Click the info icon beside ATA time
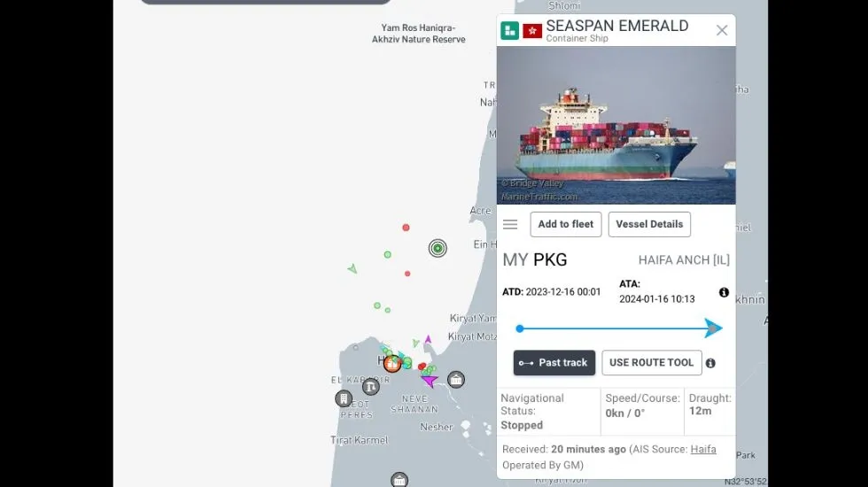This screenshot has width=868, height=487. click(724, 292)
